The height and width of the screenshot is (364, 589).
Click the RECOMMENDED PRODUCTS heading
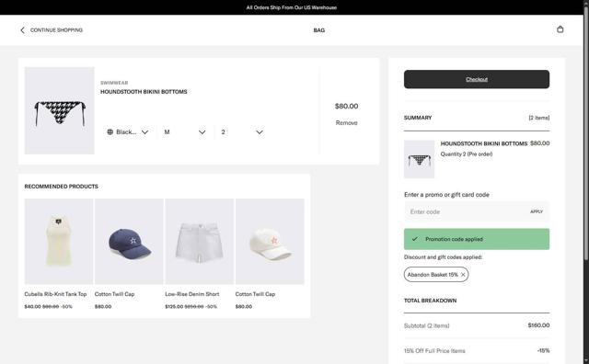point(62,187)
